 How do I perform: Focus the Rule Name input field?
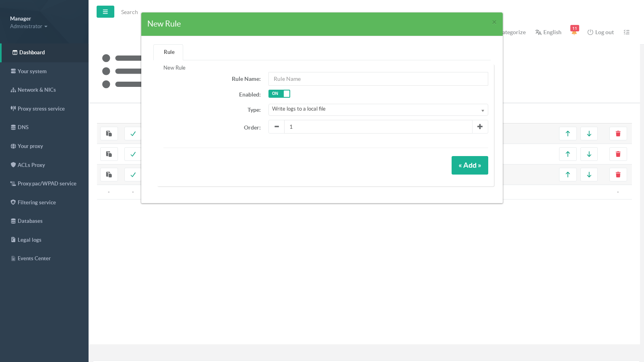[378, 79]
